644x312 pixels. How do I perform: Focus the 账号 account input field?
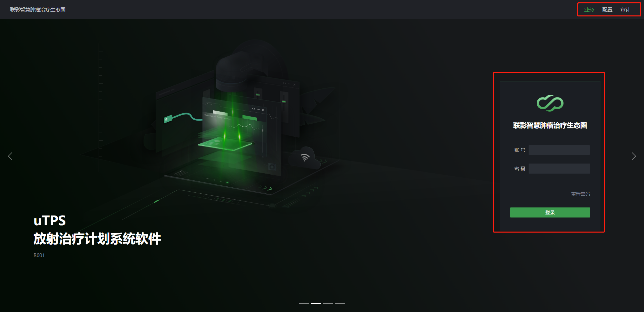[559, 150]
